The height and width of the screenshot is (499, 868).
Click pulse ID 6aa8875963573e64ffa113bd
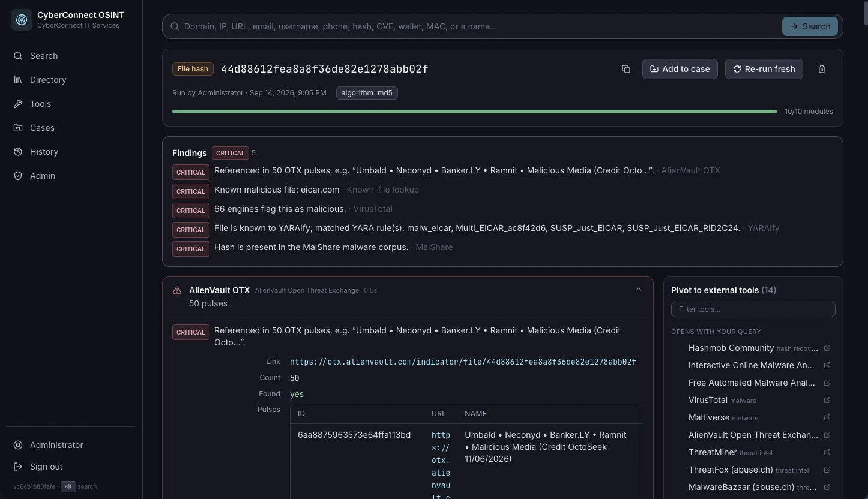354,435
